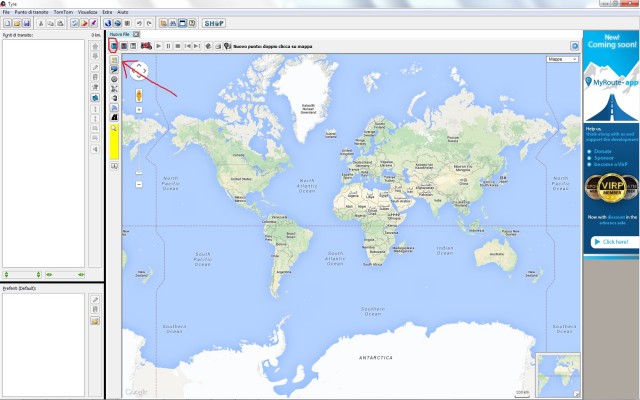
Task: Click the yellow search color box
Action: point(114,146)
